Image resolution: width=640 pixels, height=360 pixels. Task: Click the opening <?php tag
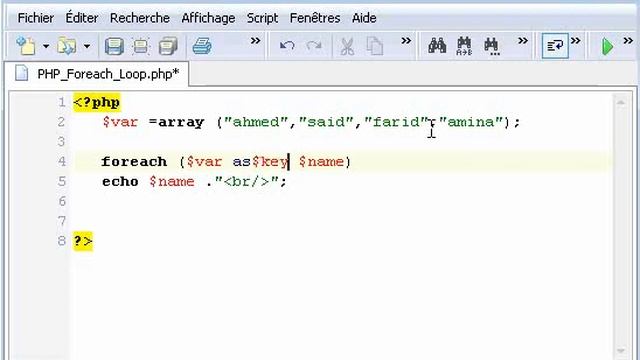tap(97, 102)
